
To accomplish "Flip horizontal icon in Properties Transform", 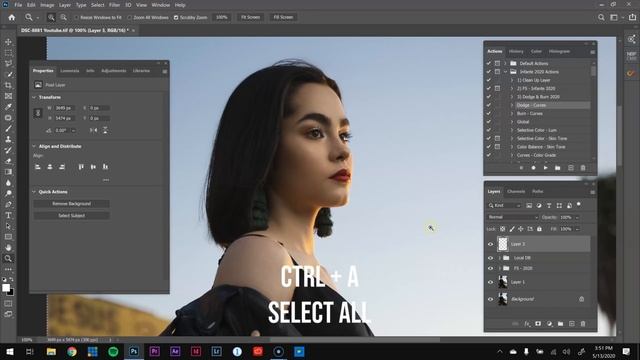I will (x=93, y=130).
